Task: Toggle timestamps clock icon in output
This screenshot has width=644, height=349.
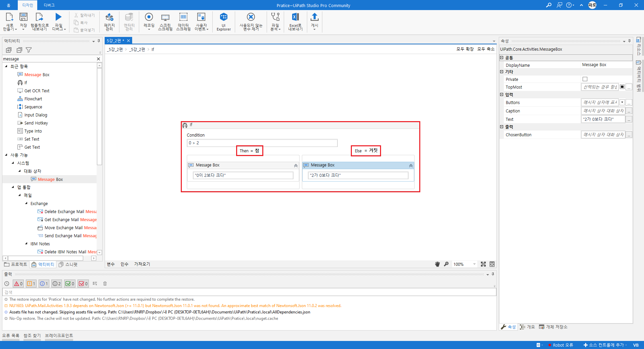Action: click(7, 284)
